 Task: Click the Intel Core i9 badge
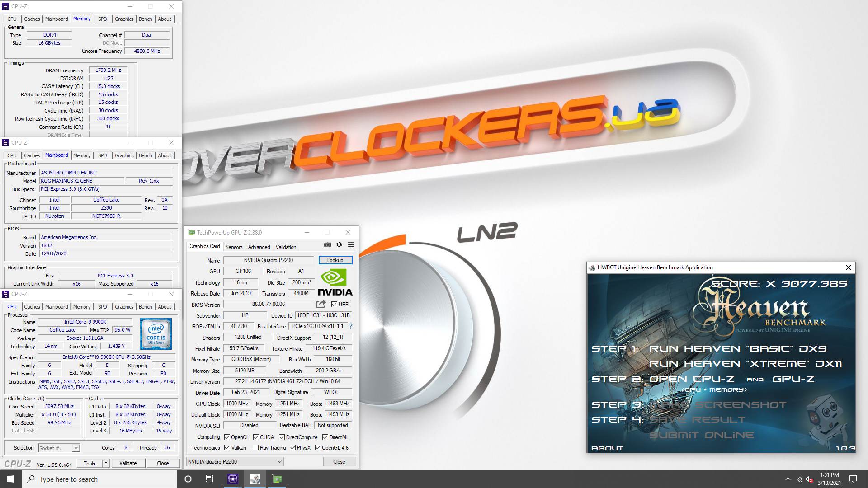click(x=156, y=334)
